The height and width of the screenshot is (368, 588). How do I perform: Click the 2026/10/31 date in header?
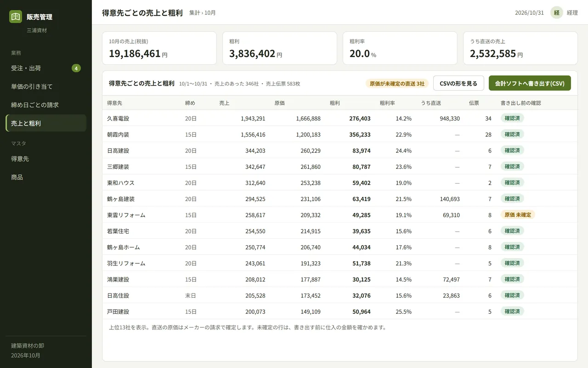529,13
